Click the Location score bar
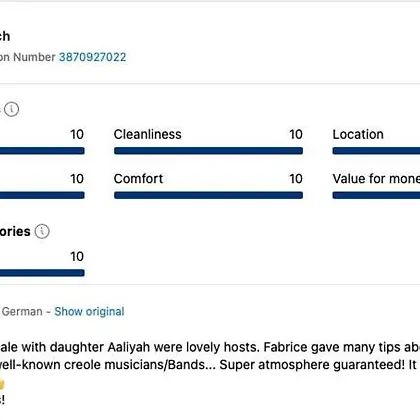Image resolution: width=420 pixels, height=420 pixels. tap(376, 151)
